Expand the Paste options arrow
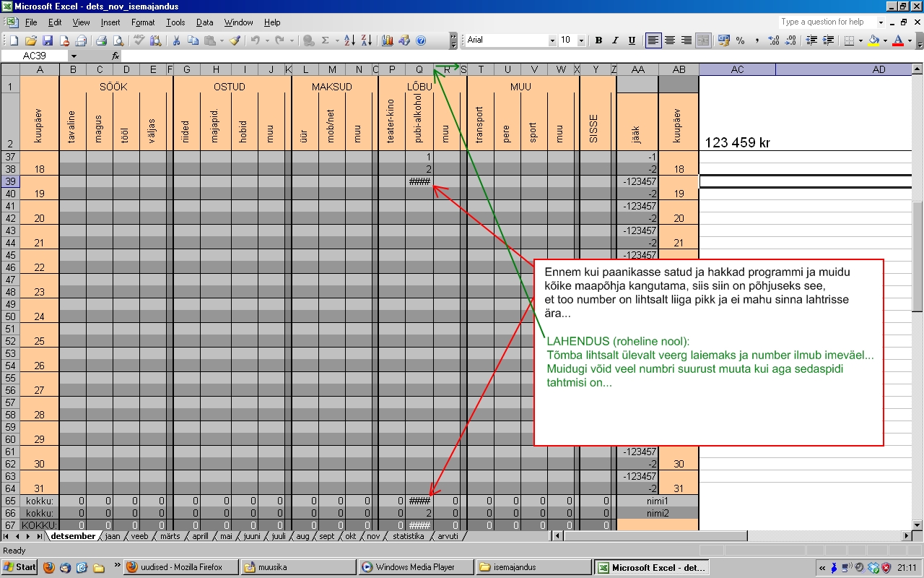 [222, 40]
